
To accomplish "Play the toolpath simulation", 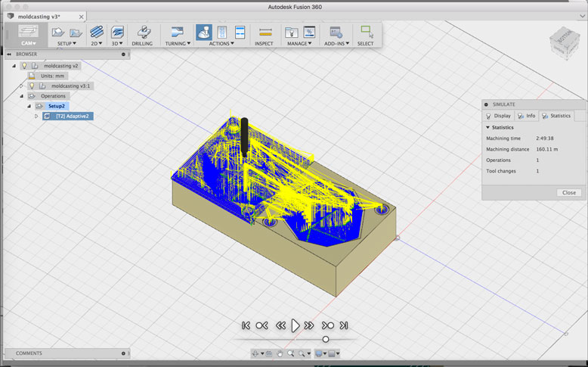I will coord(295,325).
